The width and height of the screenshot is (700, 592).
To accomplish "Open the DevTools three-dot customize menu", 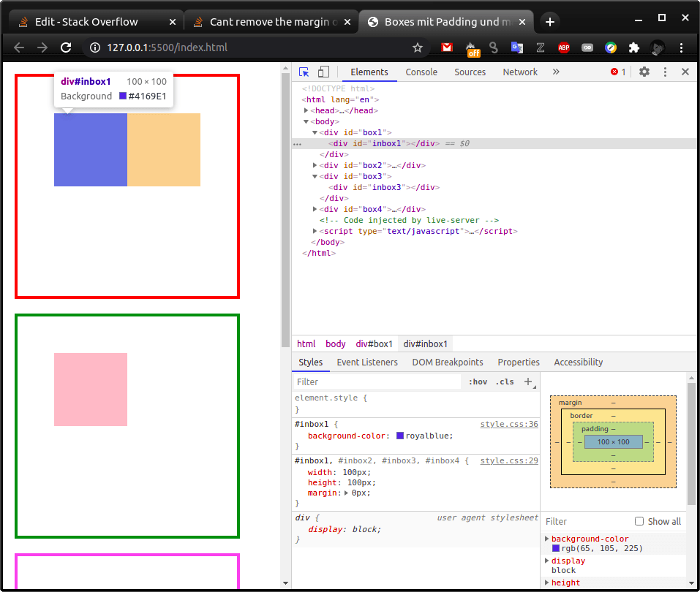I will [665, 72].
